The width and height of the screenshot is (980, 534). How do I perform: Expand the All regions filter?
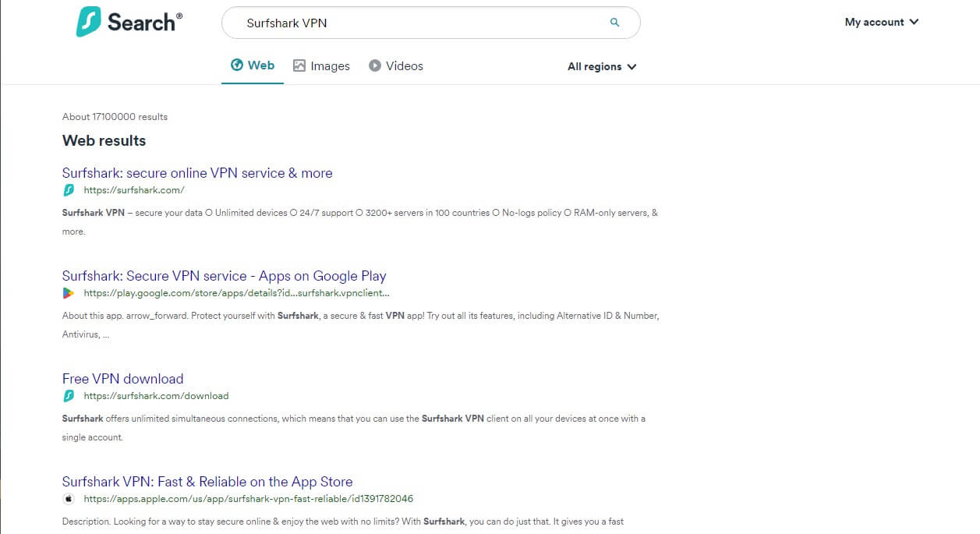(x=601, y=67)
